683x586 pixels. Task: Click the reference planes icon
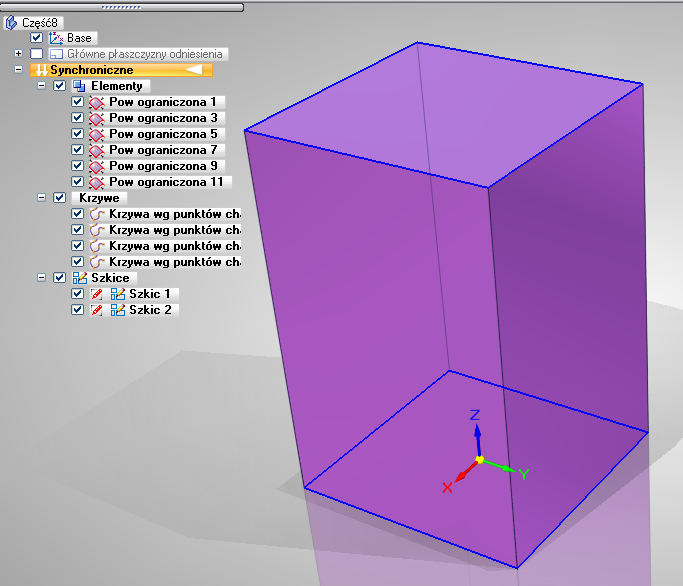pos(56,54)
